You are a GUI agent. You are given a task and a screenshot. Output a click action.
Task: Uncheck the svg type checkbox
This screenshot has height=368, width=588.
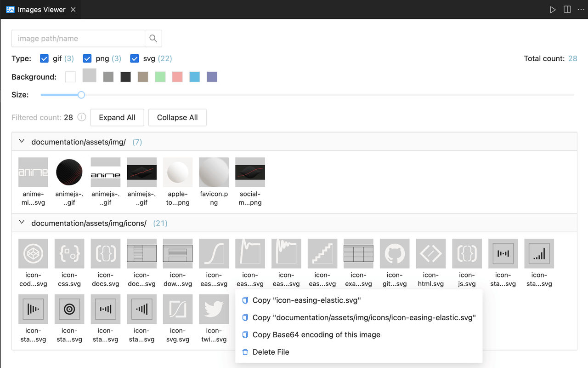coord(135,58)
